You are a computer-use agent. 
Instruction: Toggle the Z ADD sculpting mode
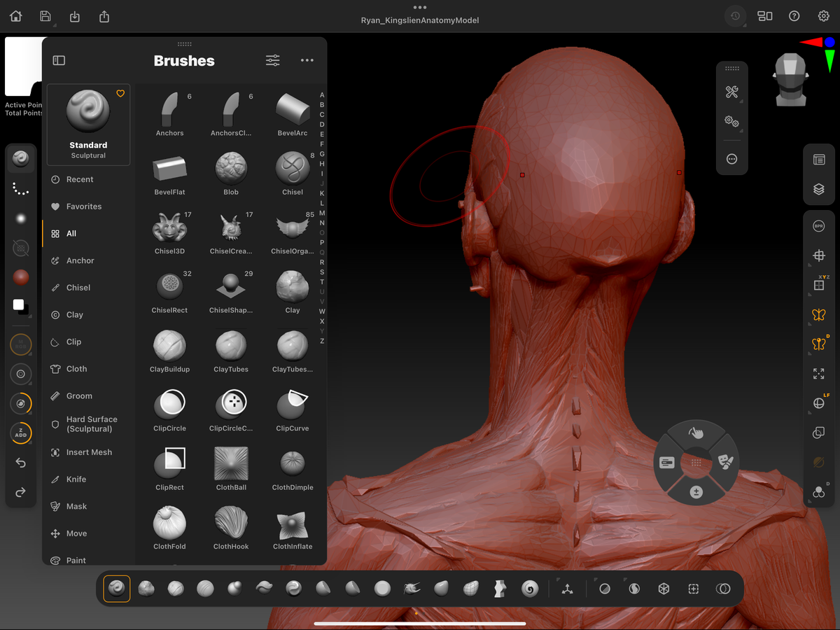pyautogui.click(x=20, y=433)
